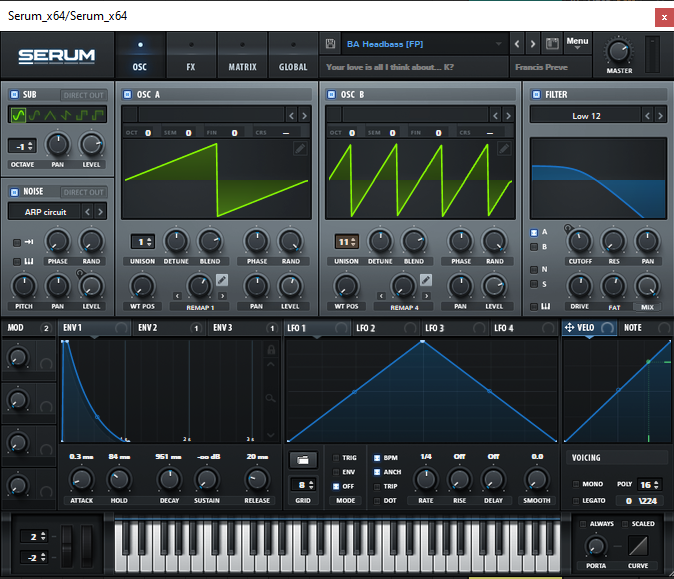Click the LFO GRID value field
674x579 pixels.
pyautogui.click(x=303, y=485)
